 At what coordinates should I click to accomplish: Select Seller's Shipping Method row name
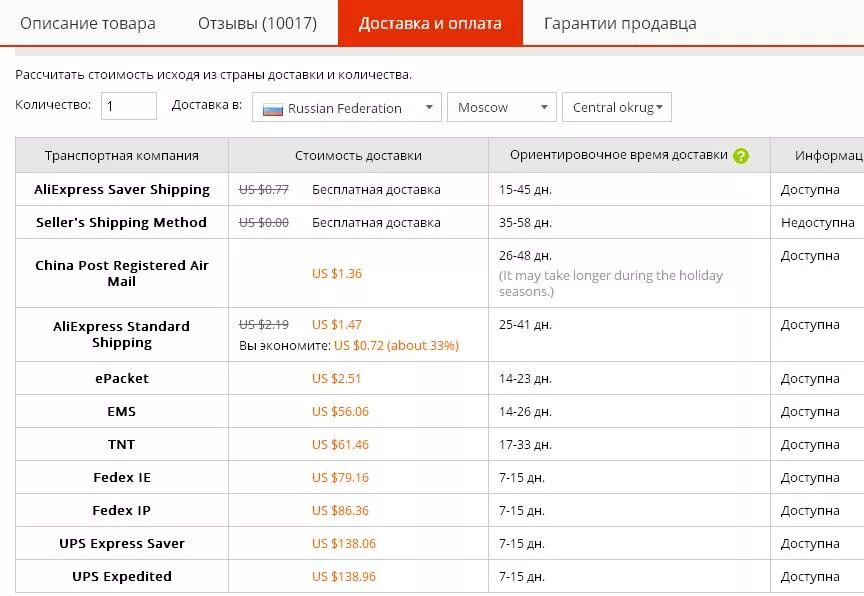[x=121, y=223]
